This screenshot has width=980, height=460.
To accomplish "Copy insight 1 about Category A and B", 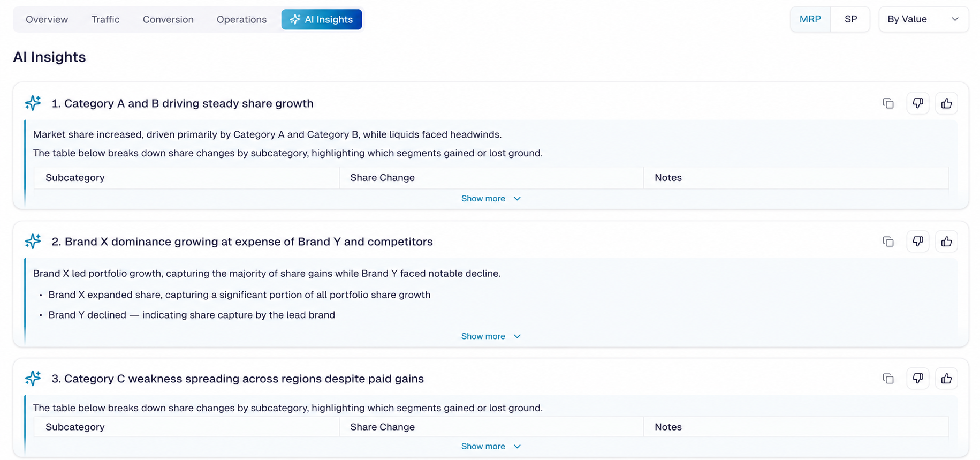I will point(888,103).
